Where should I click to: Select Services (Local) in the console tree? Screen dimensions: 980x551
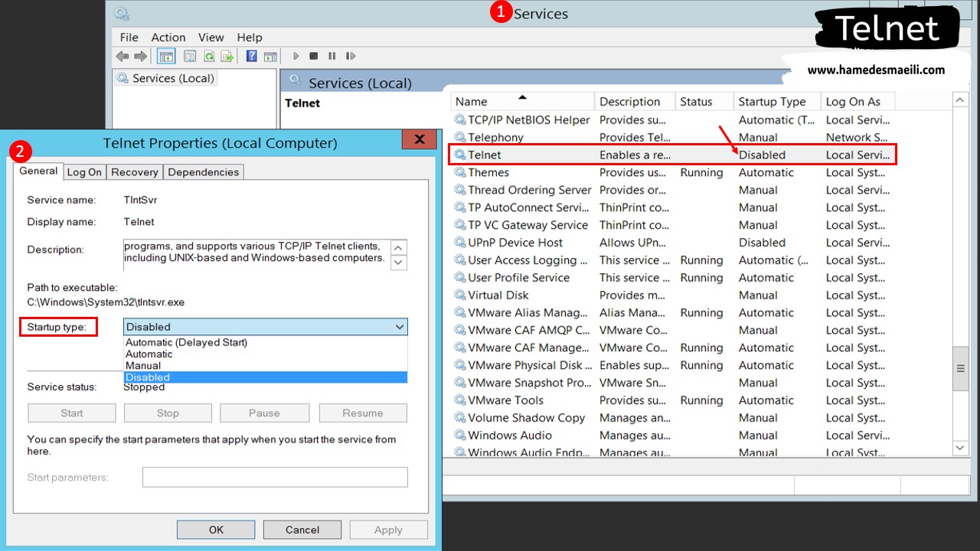click(x=165, y=78)
